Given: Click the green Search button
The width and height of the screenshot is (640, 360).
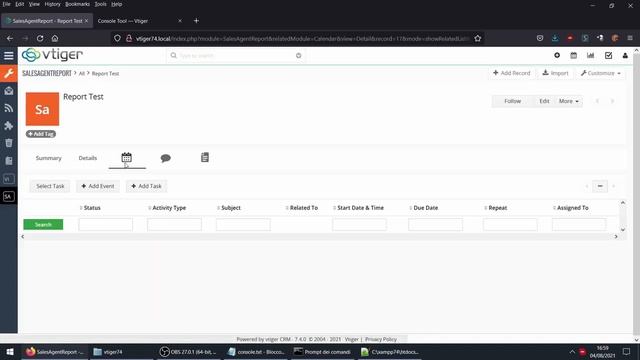Looking at the screenshot, I should 43,224.
